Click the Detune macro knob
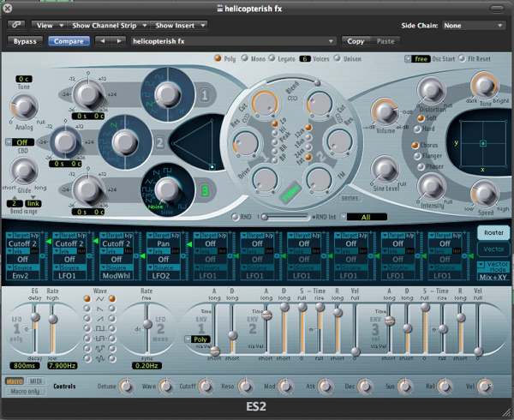The height and width of the screenshot is (420, 514). (x=127, y=387)
